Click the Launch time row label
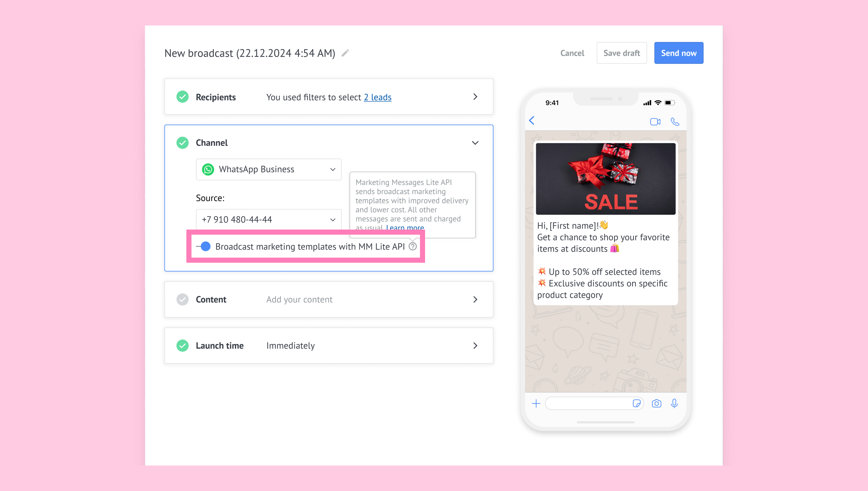The width and height of the screenshot is (868, 491). 220,346
